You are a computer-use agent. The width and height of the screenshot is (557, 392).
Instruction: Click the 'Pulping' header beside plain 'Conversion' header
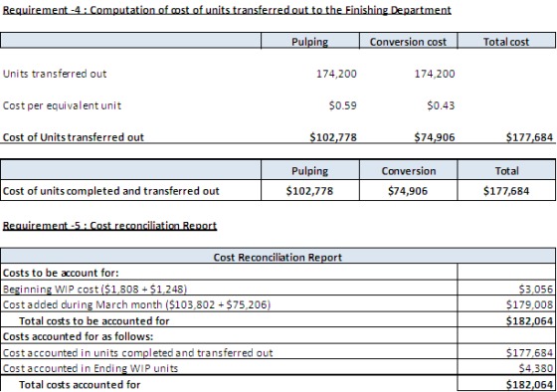click(x=309, y=171)
